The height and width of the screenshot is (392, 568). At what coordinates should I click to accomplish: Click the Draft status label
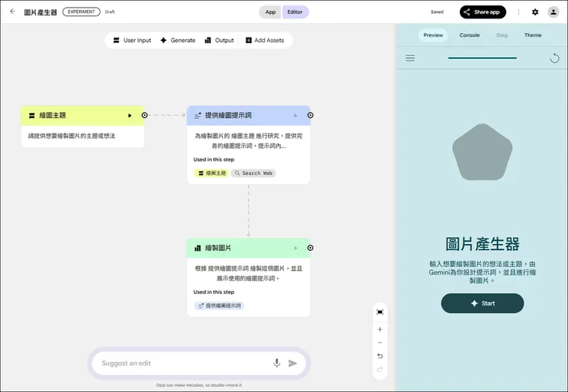pyautogui.click(x=110, y=12)
